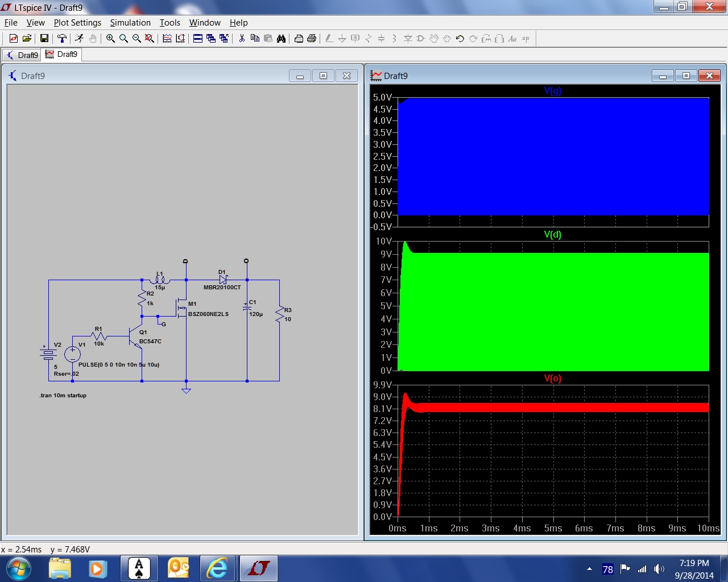Minimize the waveform Draft9 child window
This screenshot has width=728, height=582.
click(x=663, y=76)
